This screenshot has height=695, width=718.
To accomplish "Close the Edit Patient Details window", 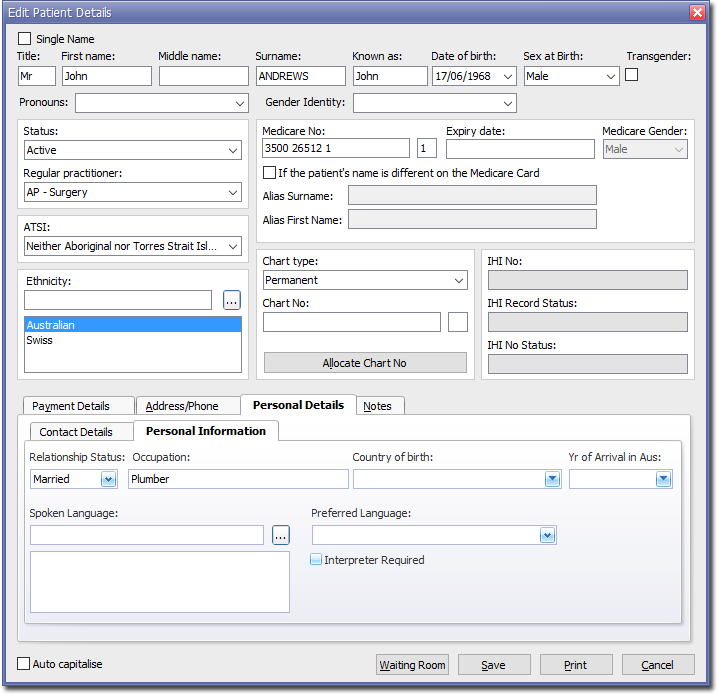I will (697, 12).
